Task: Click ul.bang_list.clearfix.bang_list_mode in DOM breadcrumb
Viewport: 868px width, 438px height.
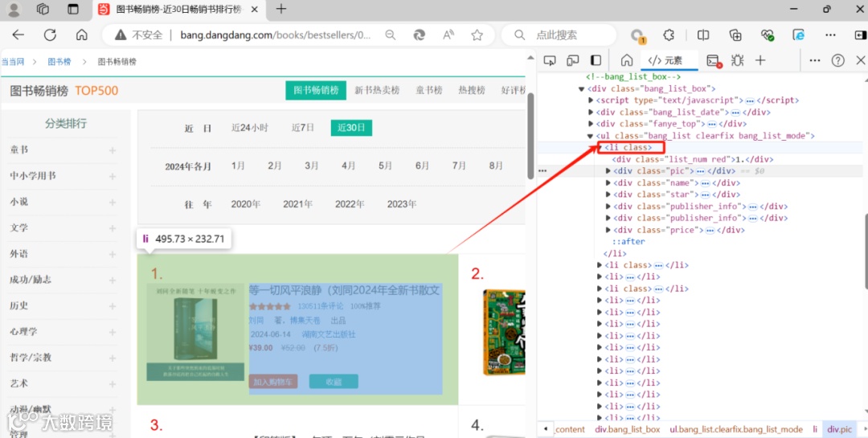Action: pyautogui.click(x=736, y=429)
